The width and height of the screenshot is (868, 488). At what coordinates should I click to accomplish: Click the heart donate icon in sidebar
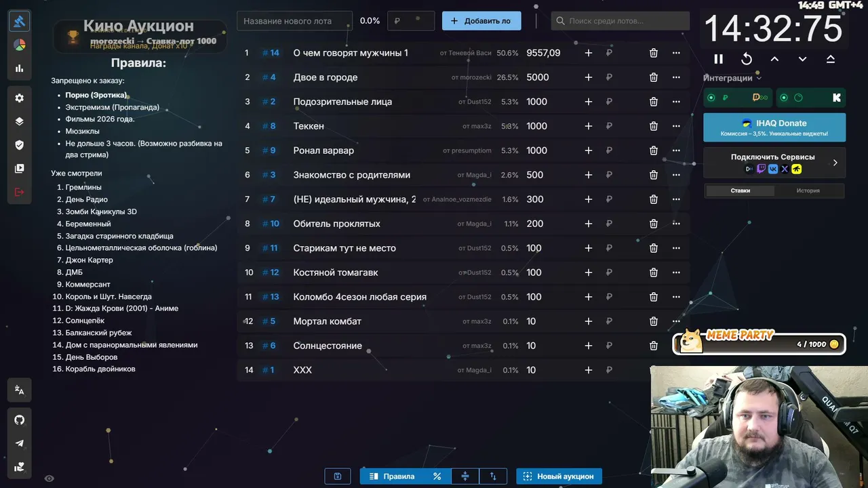click(19, 466)
